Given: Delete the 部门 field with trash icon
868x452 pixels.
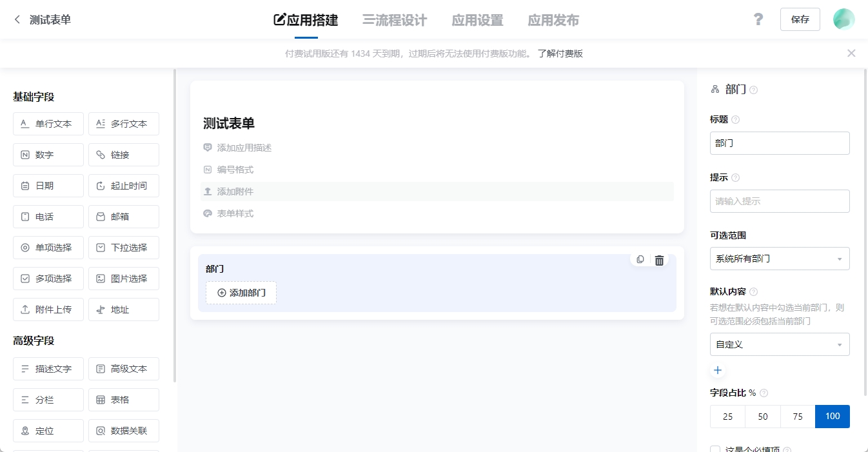Looking at the screenshot, I should point(659,260).
